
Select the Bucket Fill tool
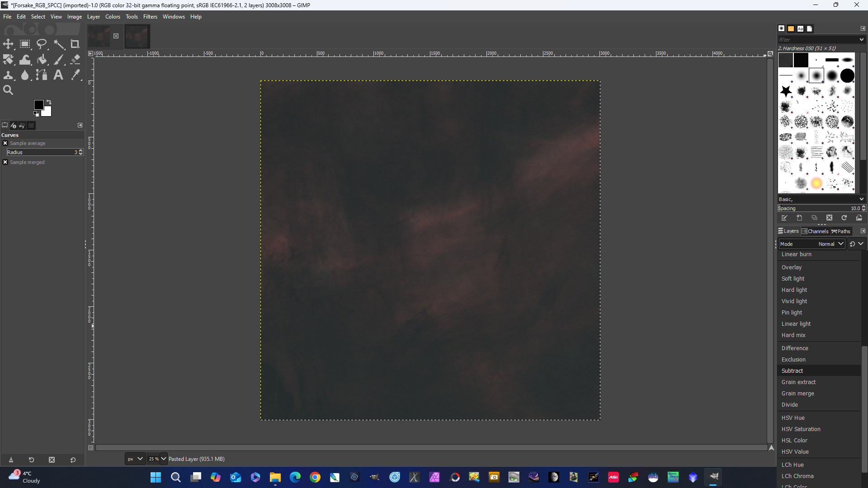coord(42,59)
